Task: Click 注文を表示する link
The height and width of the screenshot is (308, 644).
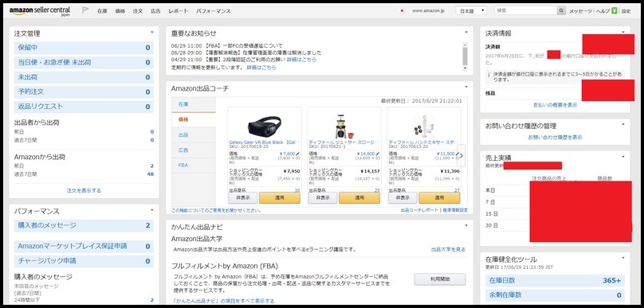Action: coord(84,191)
